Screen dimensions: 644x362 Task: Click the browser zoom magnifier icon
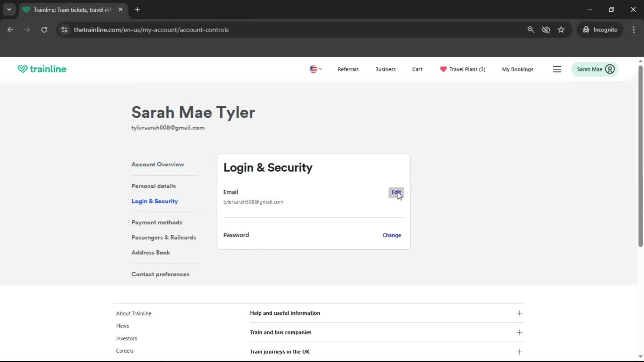tap(531, 30)
